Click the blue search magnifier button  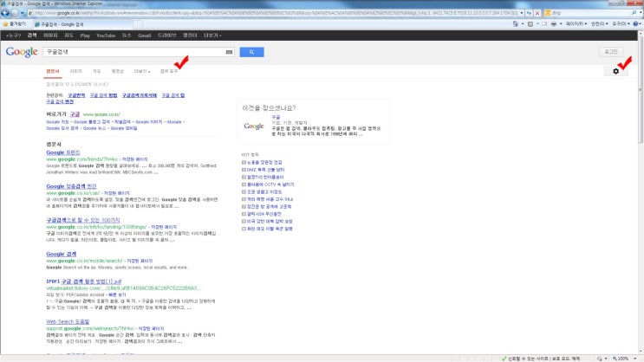(x=251, y=52)
